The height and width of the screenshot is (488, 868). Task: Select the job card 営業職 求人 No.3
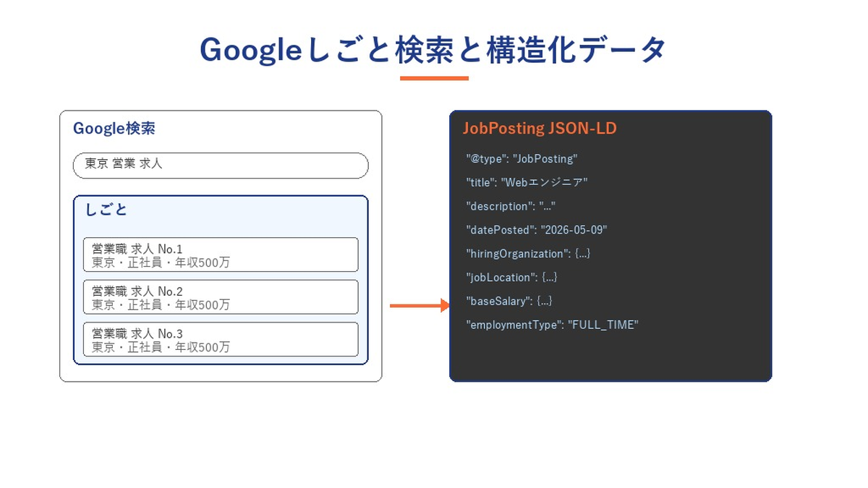click(x=221, y=339)
